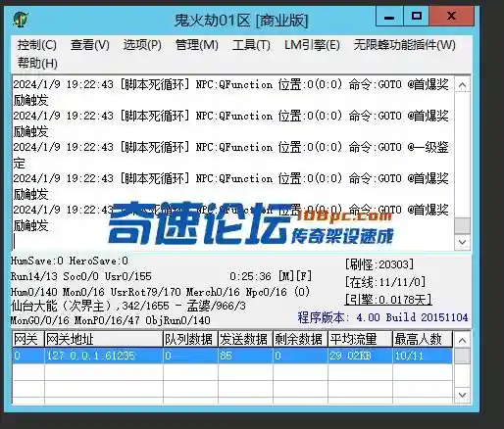Viewport: 504px width, 429px height.
Task: Click the HumSave:0 HeroSave:0 status line
Action: pos(70,261)
